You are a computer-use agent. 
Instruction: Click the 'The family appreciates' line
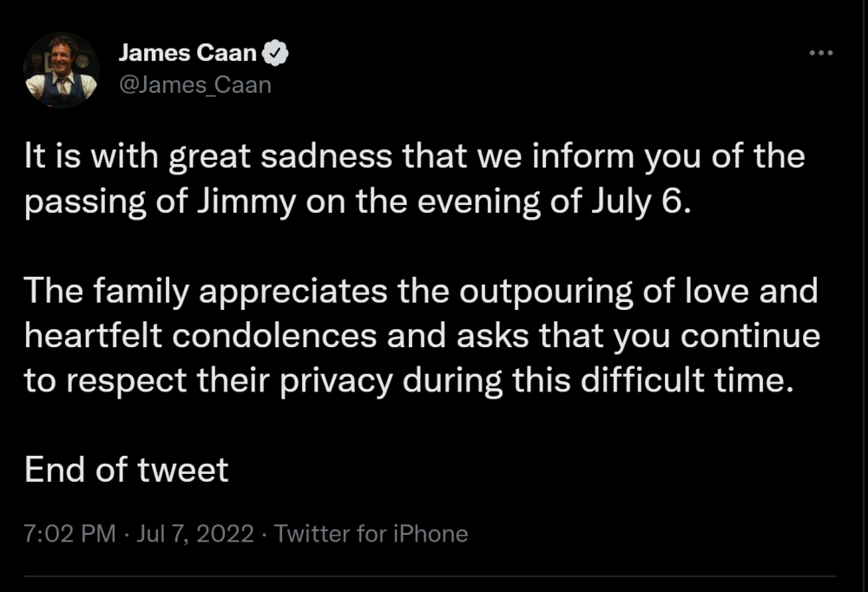click(421, 291)
